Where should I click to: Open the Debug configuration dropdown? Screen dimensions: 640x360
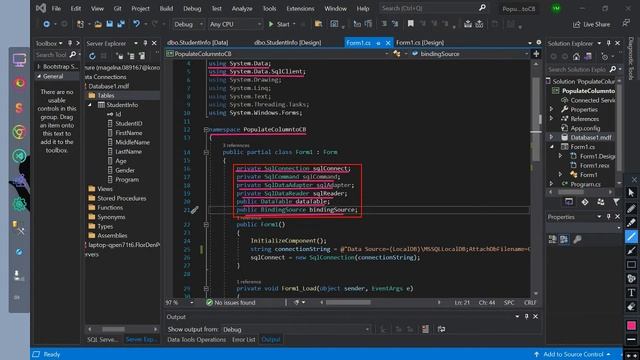point(188,24)
